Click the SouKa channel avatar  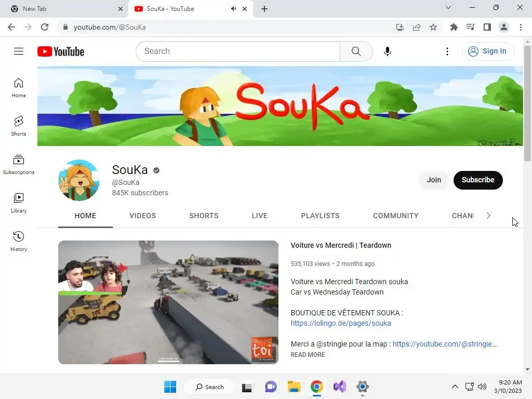(x=79, y=180)
